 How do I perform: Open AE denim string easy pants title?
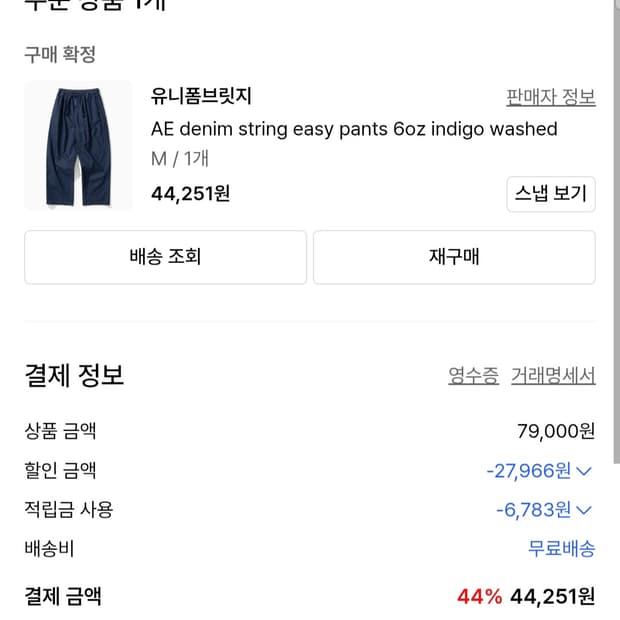pos(354,129)
